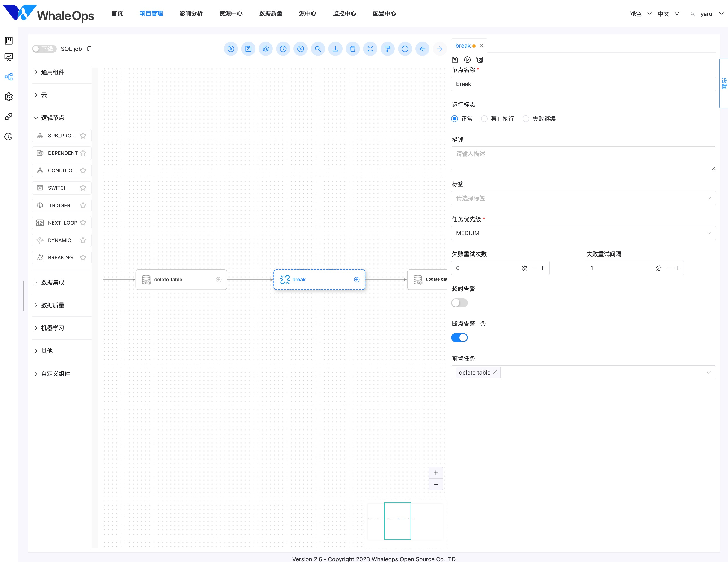Expand the 数据集成 component group
728x562 pixels.
click(53, 282)
